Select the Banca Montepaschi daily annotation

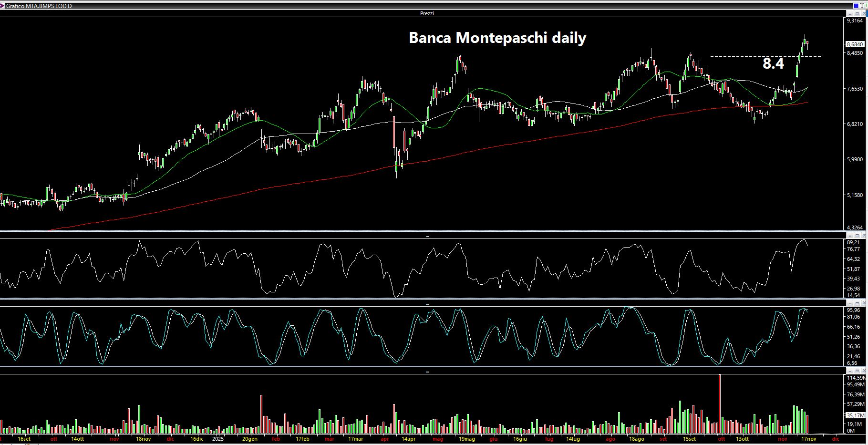[497, 38]
